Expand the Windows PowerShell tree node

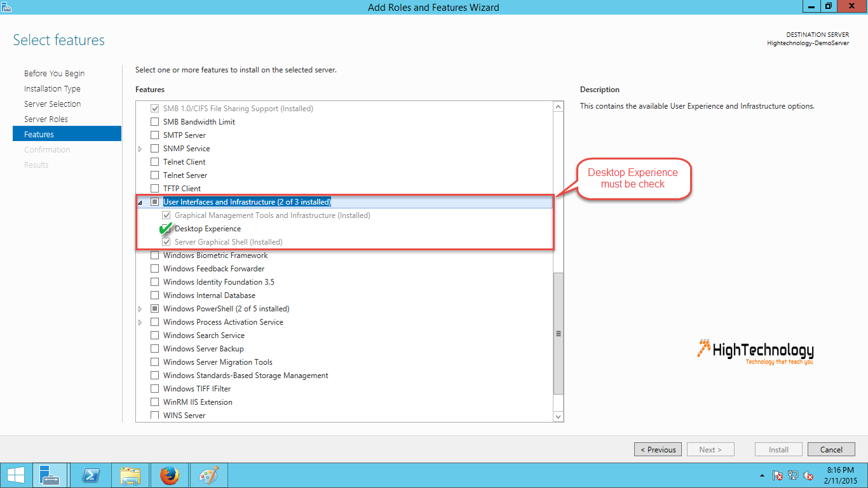pyautogui.click(x=140, y=309)
